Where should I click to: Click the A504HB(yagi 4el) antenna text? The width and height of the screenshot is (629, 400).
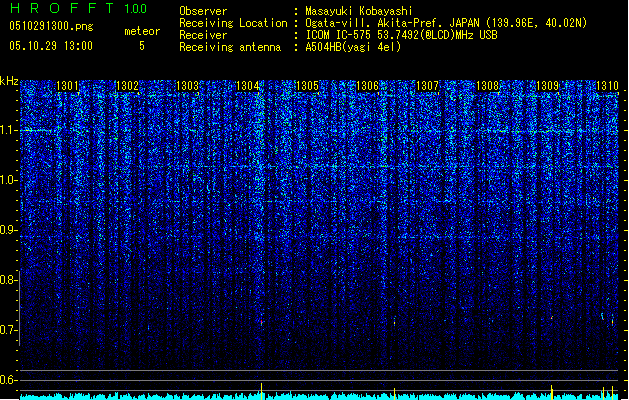tap(353, 47)
